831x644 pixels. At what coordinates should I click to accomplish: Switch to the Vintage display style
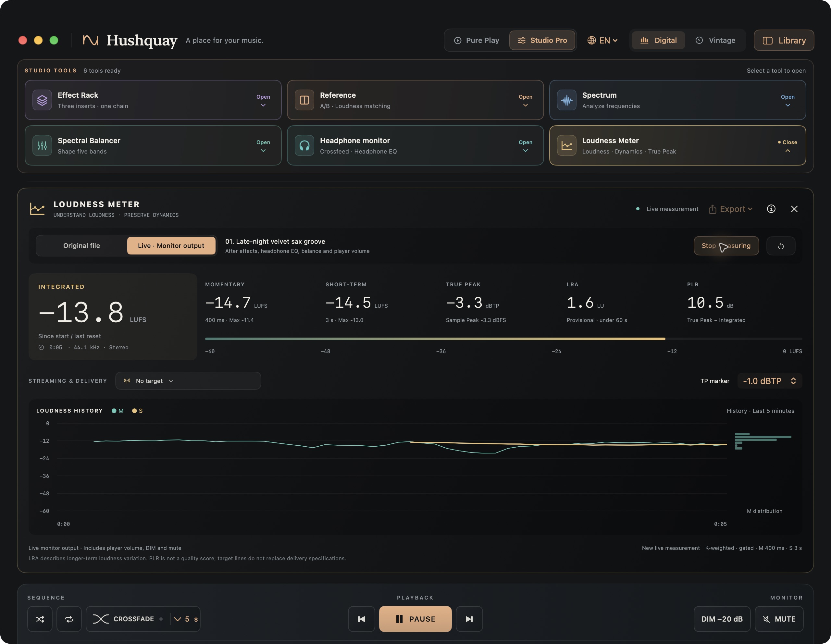tap(715, 40)
